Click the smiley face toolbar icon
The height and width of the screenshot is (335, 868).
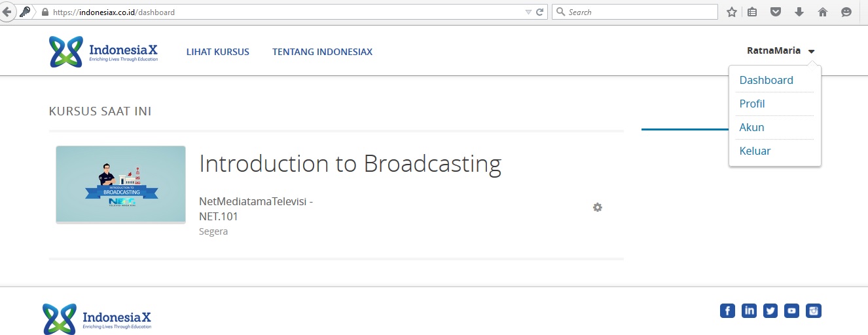click(846, 12)
